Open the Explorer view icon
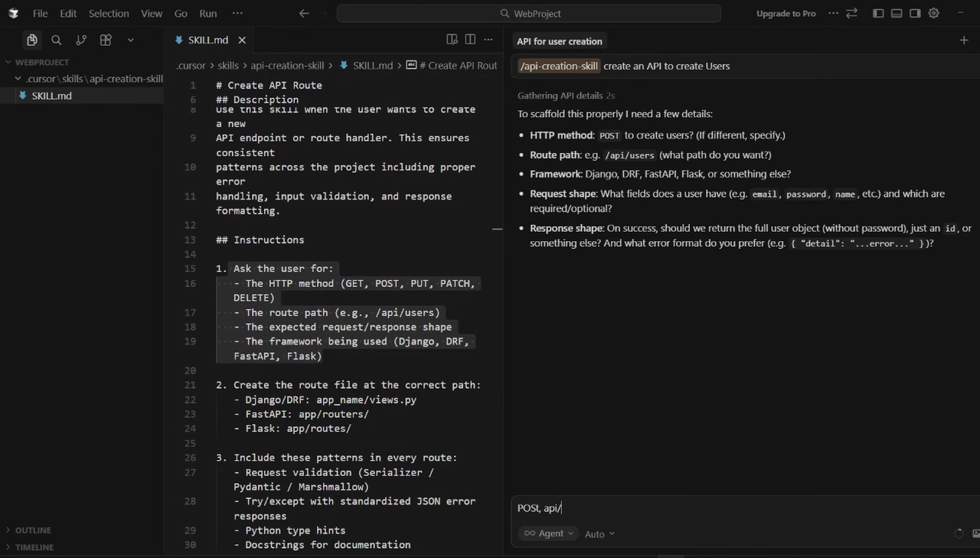 pos(32,40)
